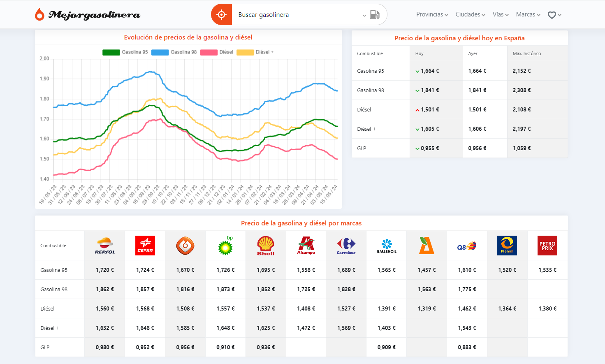Image resolution: width=605 pixels, height=364 pixels.
Task: Open the Marcas dropdown menu
Action: pyautogui.click(x=528, y=14)
